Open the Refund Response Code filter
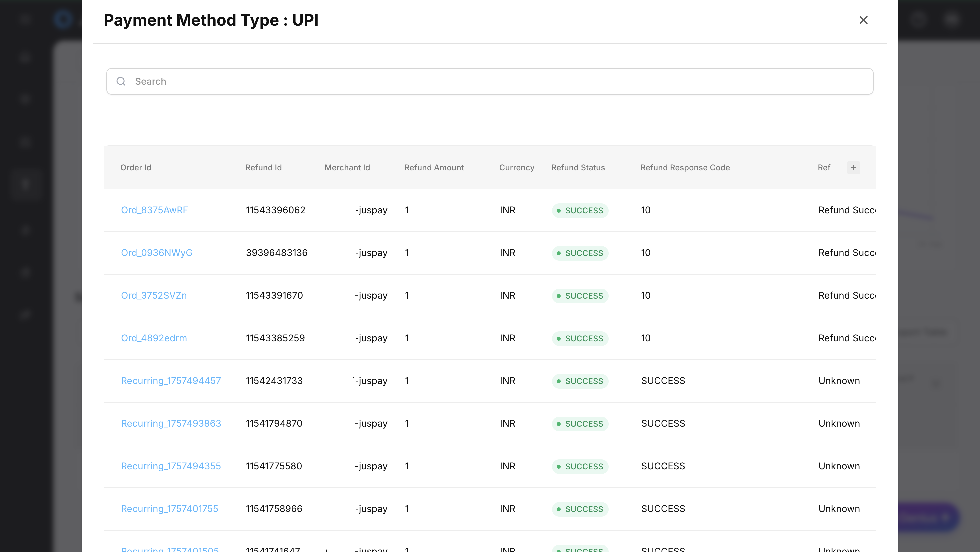Viewport: 980px width, 552px height. point(741,168)
